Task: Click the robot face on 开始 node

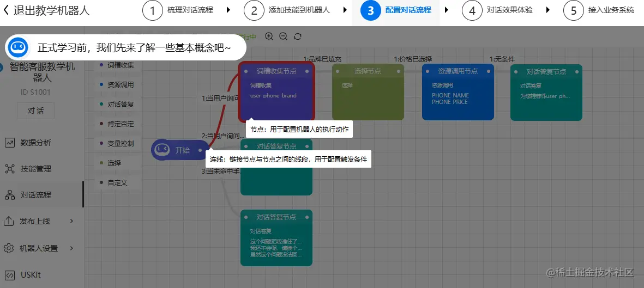Action: [162, 150]
